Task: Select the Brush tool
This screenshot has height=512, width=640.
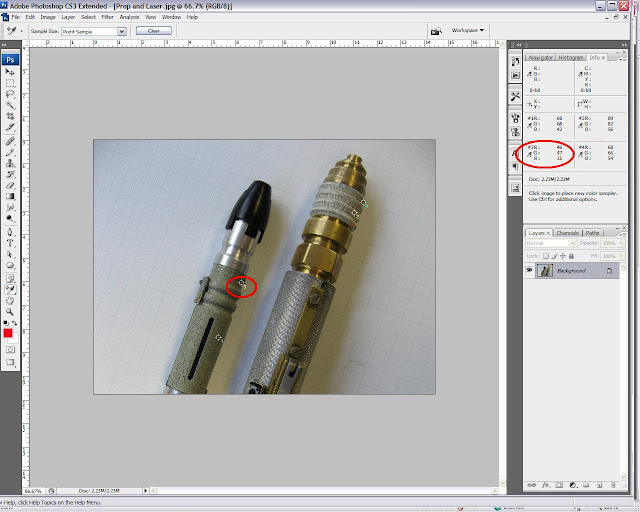Action: pyautogui.click(x=10, y=152)
